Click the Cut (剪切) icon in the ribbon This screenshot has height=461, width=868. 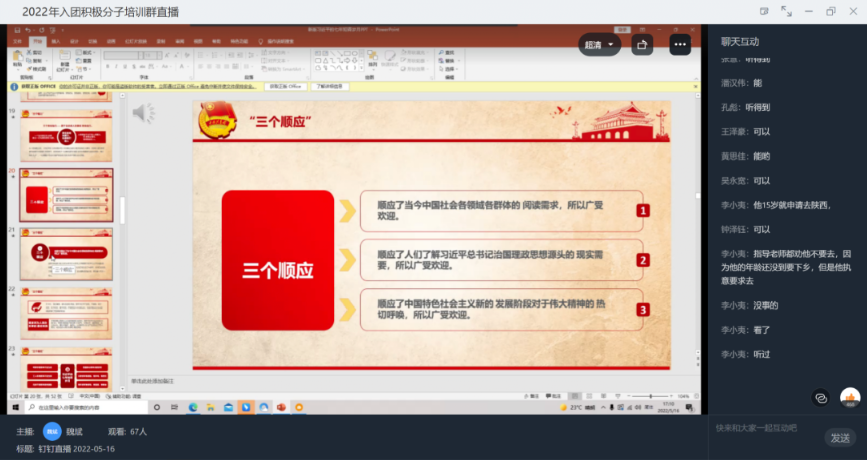[29, 52]
